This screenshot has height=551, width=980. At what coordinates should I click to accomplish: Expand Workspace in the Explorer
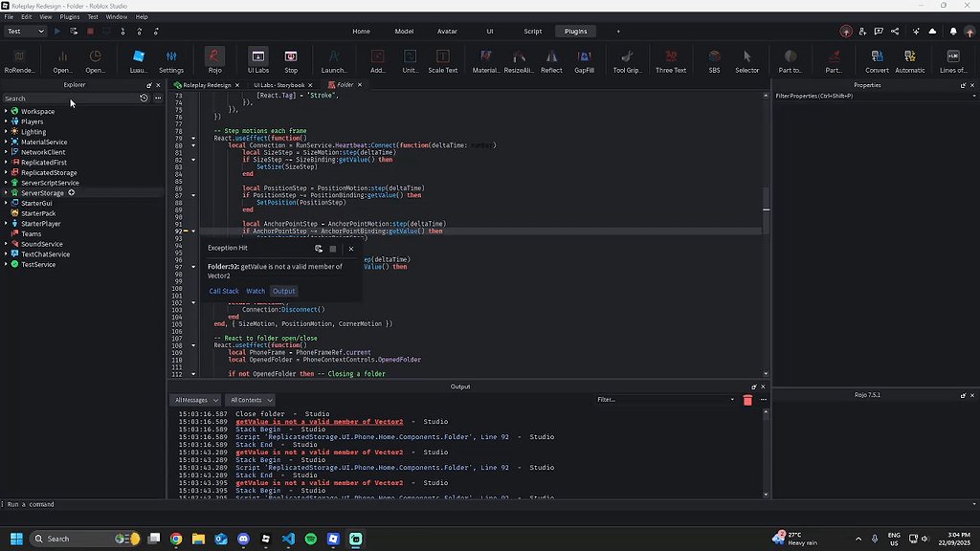[x=8, y=110]
